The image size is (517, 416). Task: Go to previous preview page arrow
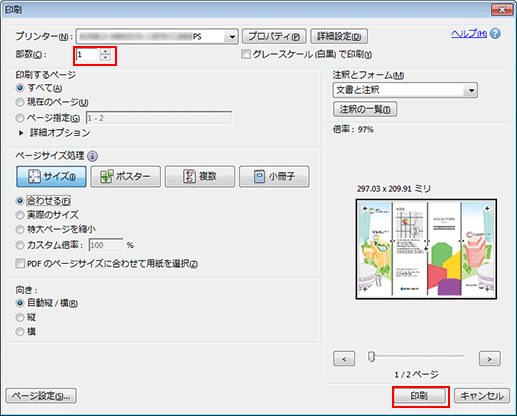[344, 359]
